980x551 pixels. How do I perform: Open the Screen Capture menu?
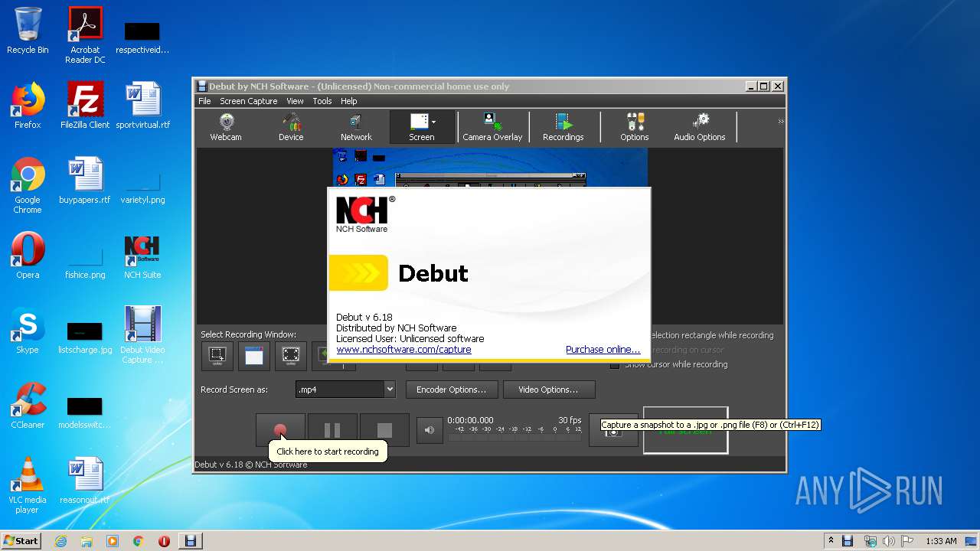pyautogui.click(x=249, y=101)
